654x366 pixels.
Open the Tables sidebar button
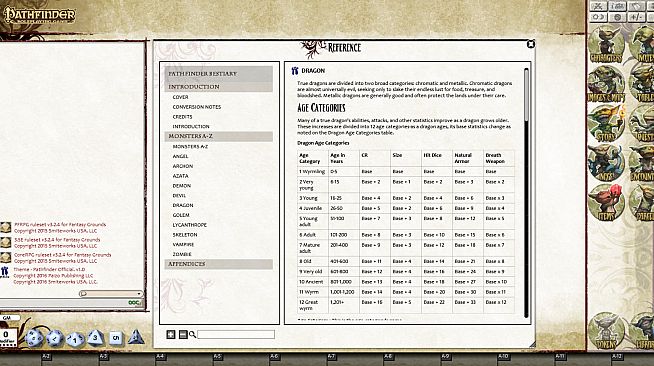pyautogui.click(x=642, y=84)
